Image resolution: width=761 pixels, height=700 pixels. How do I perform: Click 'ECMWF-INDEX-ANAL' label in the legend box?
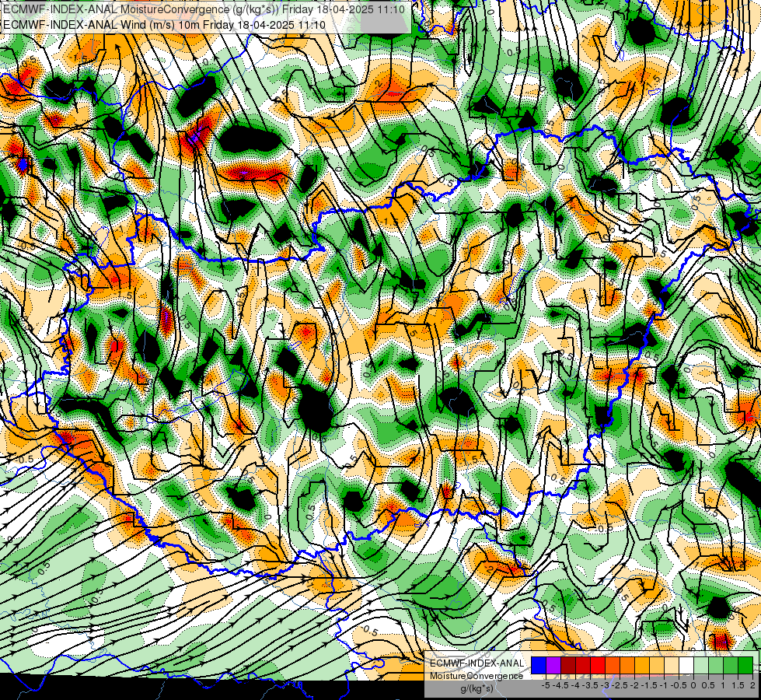476,663
